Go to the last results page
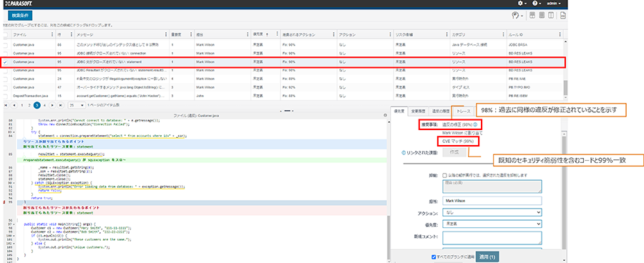Screen dimensions: 644x263 (x=61, y=105)
